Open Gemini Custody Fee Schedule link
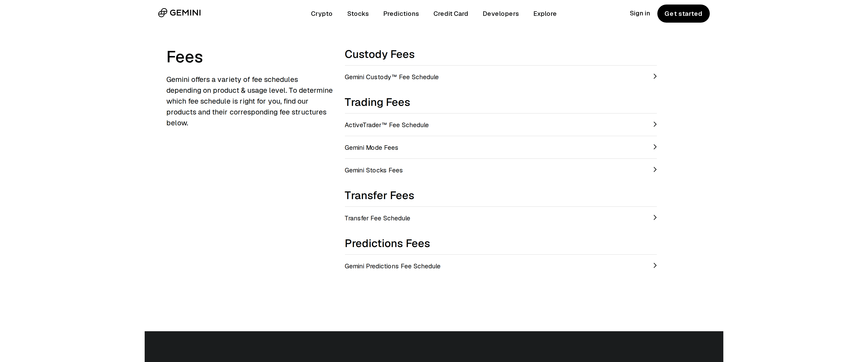This screenshot has height=362, width=868. tap(501, 77)
